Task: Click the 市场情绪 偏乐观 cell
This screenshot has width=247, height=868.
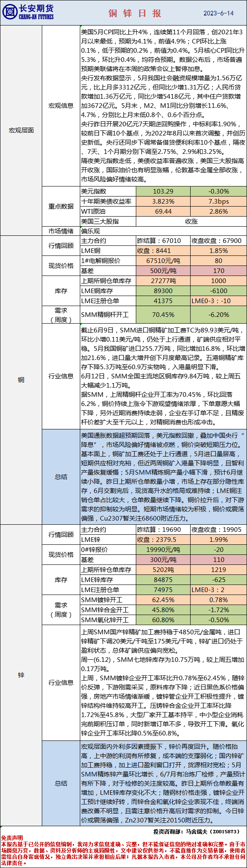Action: [x=163, y=231]
